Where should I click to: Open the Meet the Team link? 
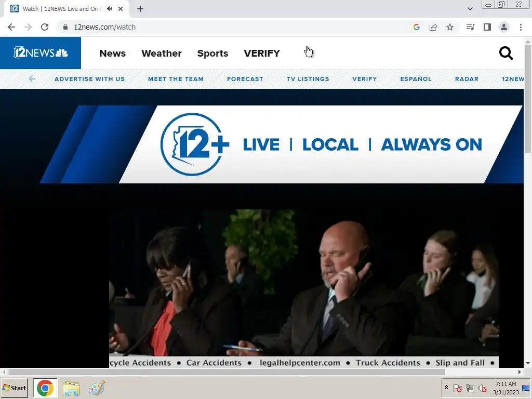click(176, 79)
